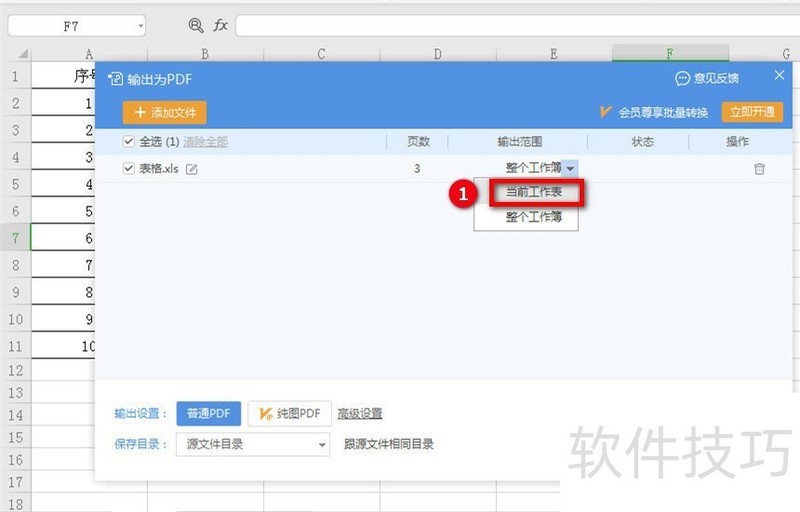Image resolution: width=800 pixels, height=512 pixels.
Task: Click the 表格.xls file name
Action: point(159,168)
